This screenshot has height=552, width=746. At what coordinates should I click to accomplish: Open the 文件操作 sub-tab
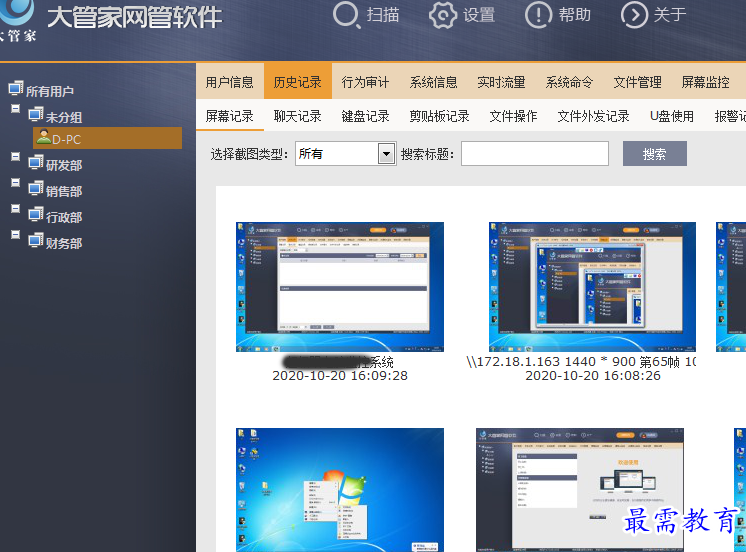point(513,116)
